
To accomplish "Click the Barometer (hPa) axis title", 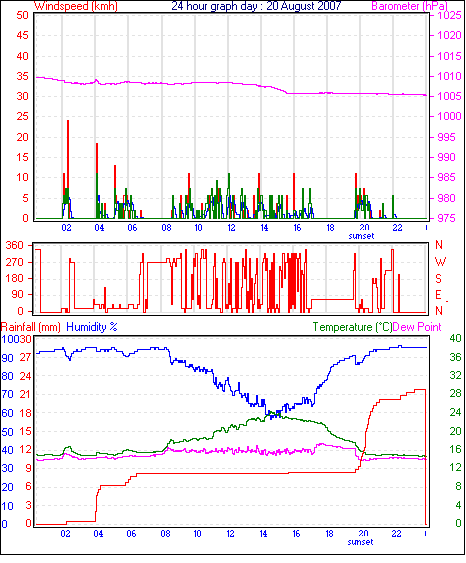I will (410, 6).
